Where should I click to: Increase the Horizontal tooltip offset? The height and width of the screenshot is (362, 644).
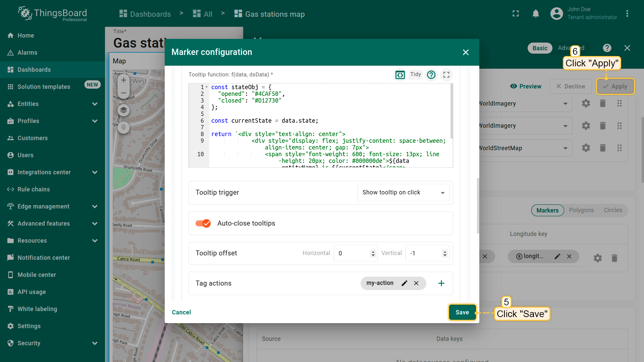(x=373, y=251)
